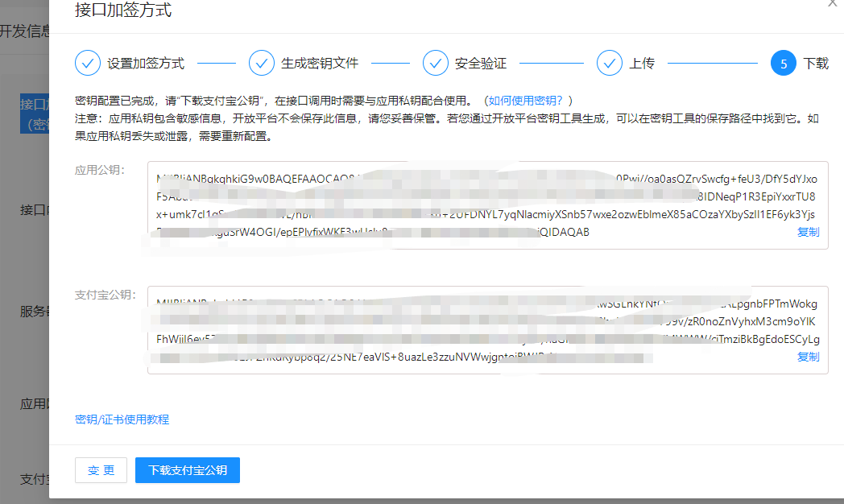Click the checkmark icon for 安全验证 step
Viewport: 844px width, 504px height.
(x=435, y=63)
